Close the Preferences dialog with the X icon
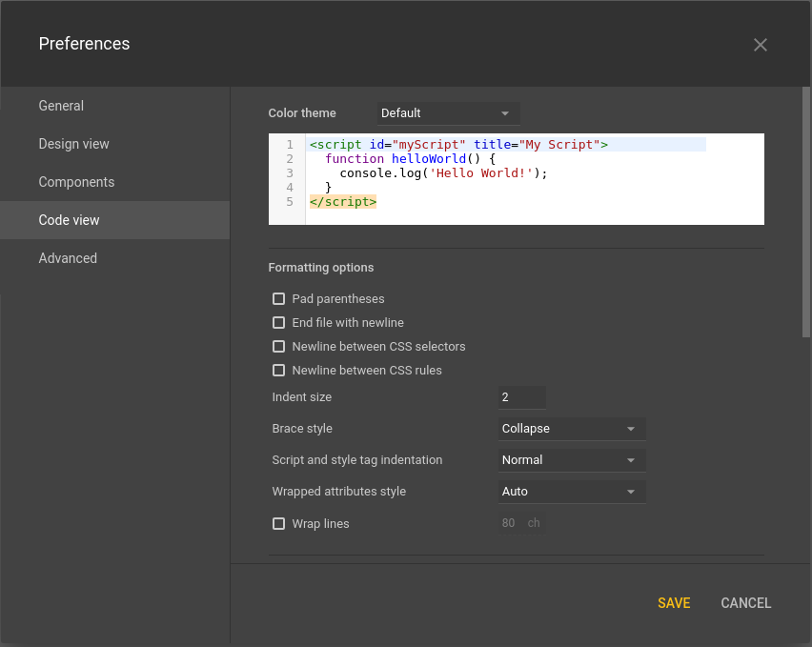The height and width of the screenshot is (647, 812). click(760, 45)
